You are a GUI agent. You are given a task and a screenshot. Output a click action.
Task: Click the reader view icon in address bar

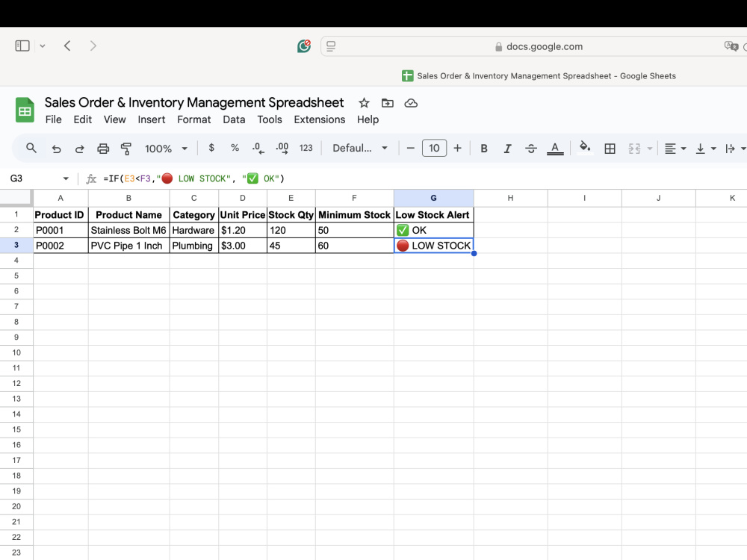331,46
